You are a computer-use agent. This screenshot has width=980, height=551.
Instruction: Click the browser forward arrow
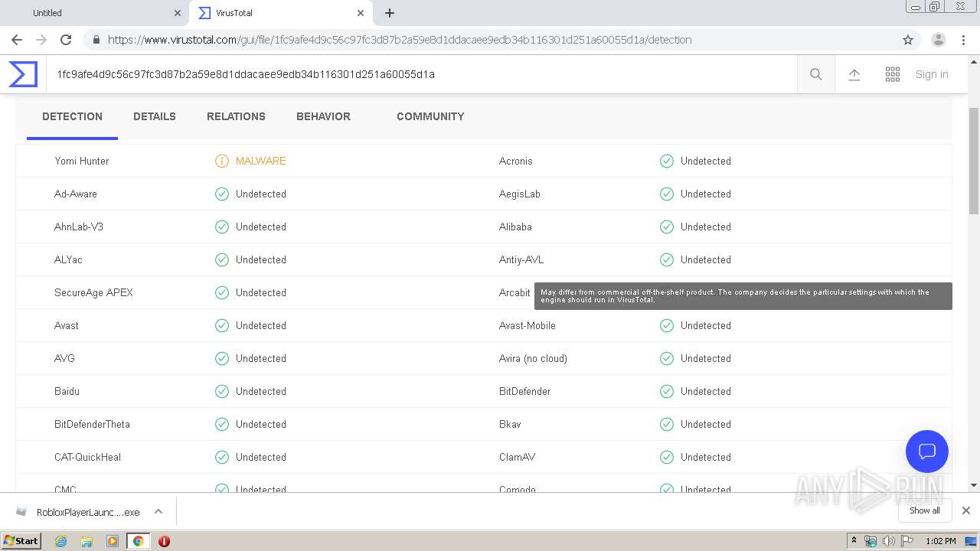click(x=41, y=40)
